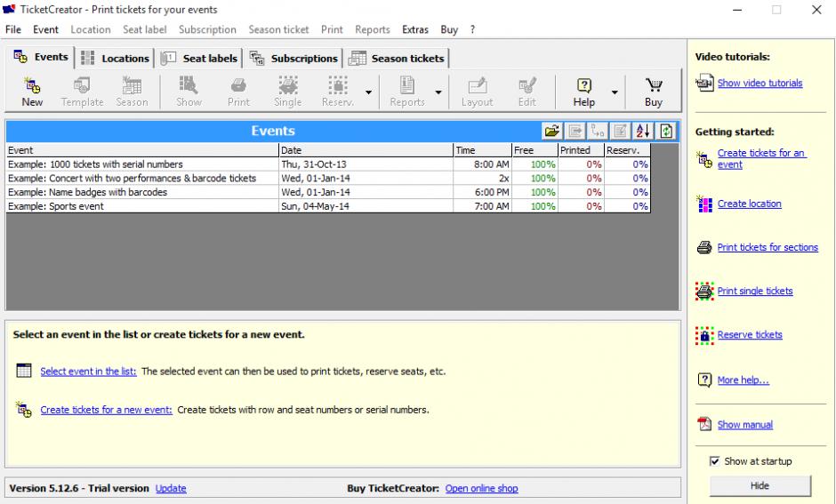The width and height of the screenshot is (836, 504).
Task: Select the Events tab
Action: (x=41, y=58)
